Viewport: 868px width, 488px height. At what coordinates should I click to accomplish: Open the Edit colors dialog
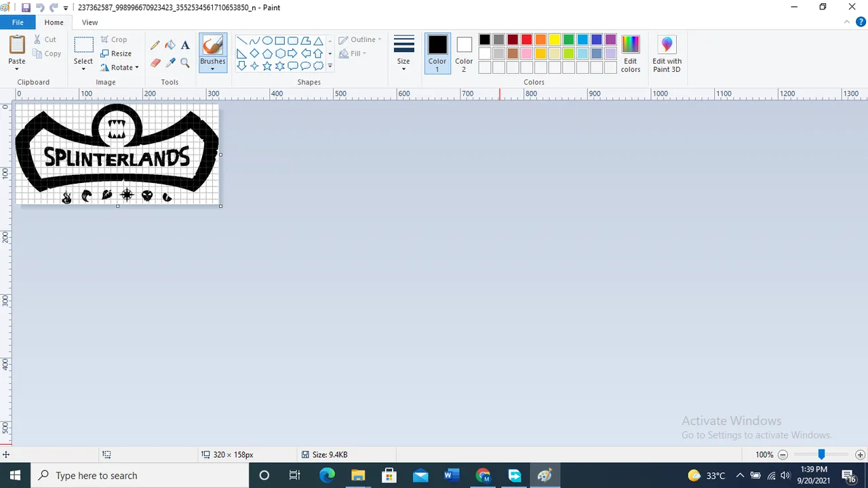631,54
